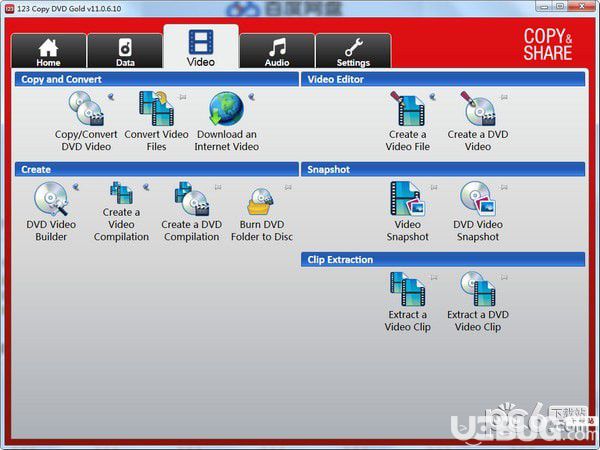The width and height of the screenshot is (600, 450).
Task: Start Create a Video File editor
Action: click(x=408, y=121)
